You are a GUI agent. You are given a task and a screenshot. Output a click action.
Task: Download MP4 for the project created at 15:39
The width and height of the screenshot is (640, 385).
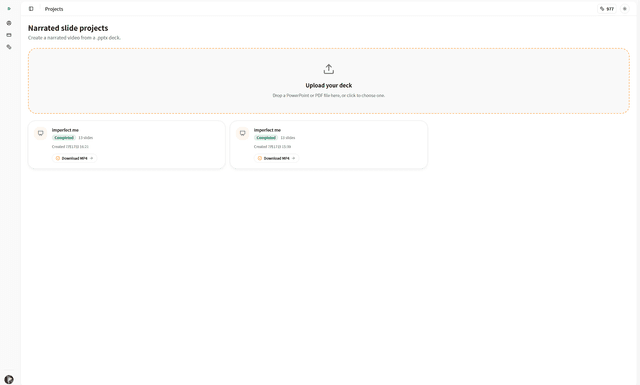276,158
